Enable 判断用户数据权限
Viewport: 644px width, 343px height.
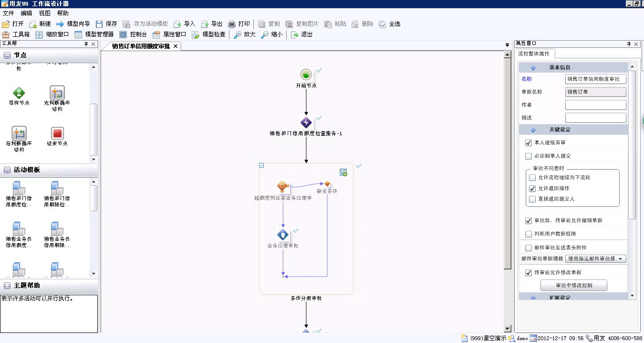point(529,234)
